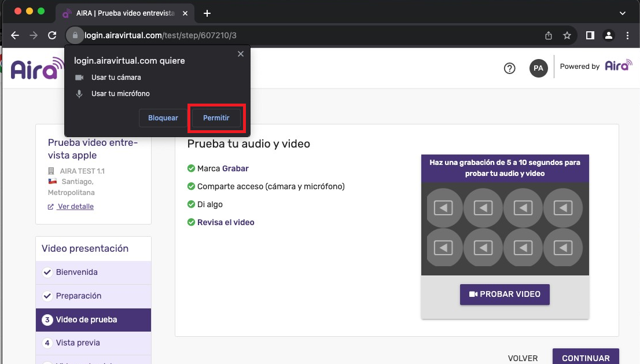Click the microphone icon beside Usar tu micrófono
640x364 pixels.
79,94
